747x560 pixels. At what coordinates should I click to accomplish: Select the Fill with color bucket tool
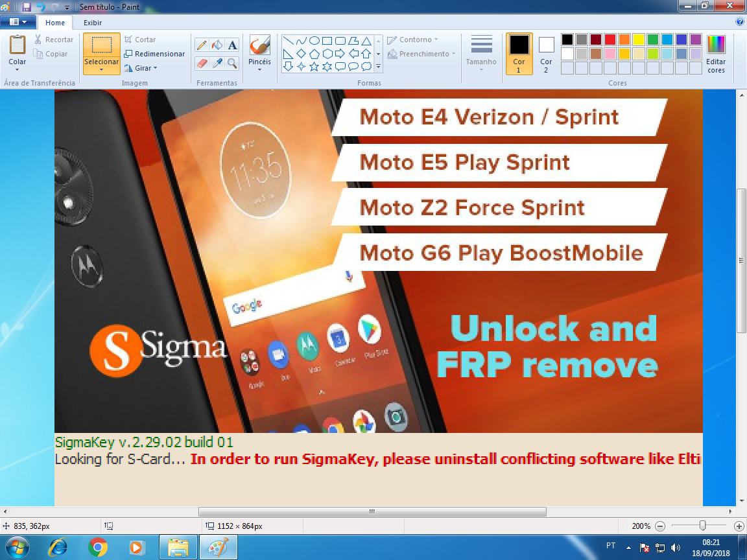click(217, 45)
